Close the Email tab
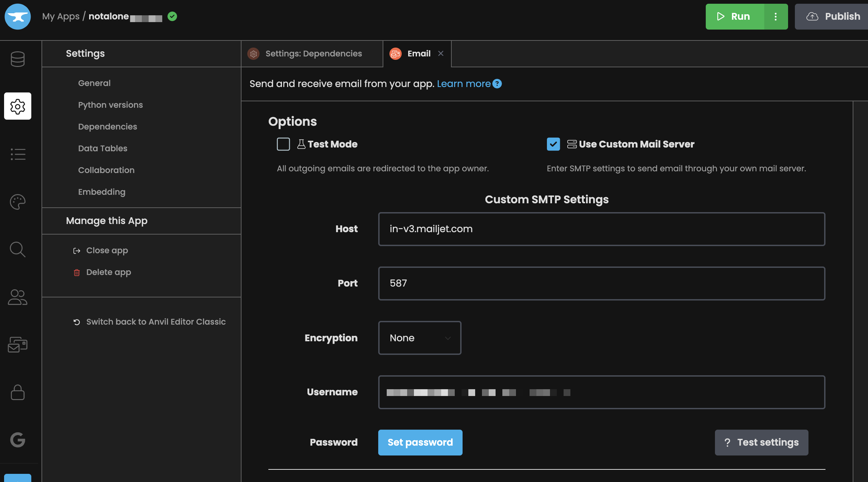868x482 pixels. tap(441, 53)
